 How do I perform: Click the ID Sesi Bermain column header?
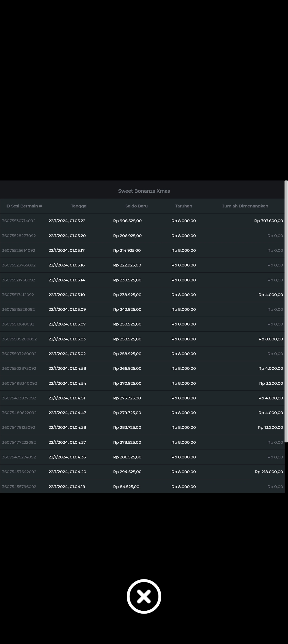click(x=24, y=206)
